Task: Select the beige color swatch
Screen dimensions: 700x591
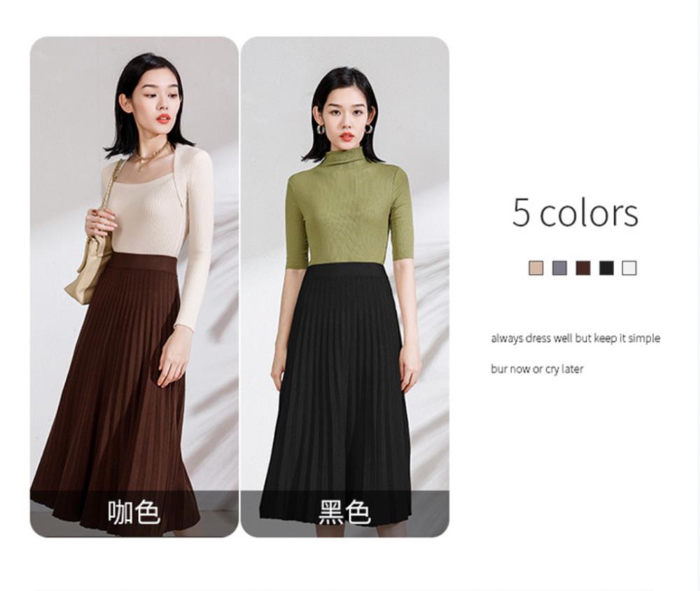Action: pos(535,268)
